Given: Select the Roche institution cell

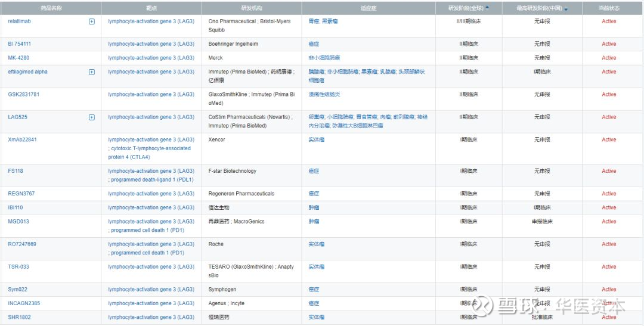Looking at the screenshot, I should (252, 249).
